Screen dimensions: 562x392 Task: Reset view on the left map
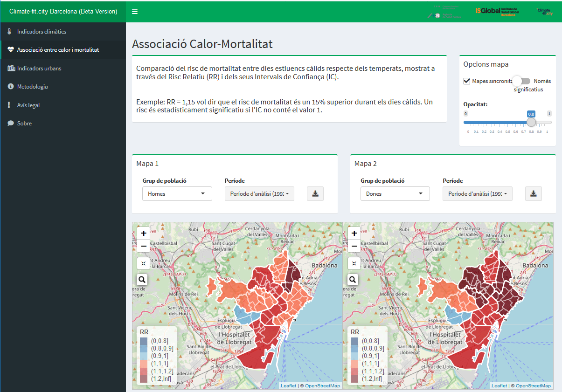click(143, 263)
